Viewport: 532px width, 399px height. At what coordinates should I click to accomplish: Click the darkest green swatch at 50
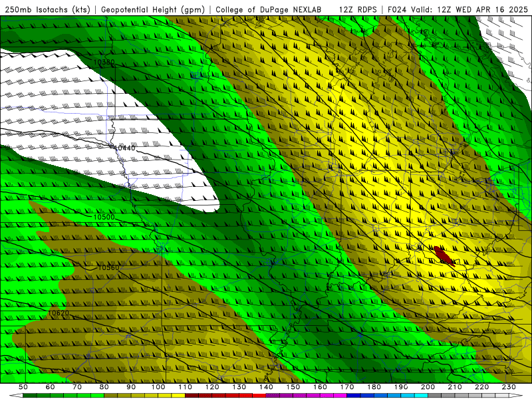click(x=30, y=396)
